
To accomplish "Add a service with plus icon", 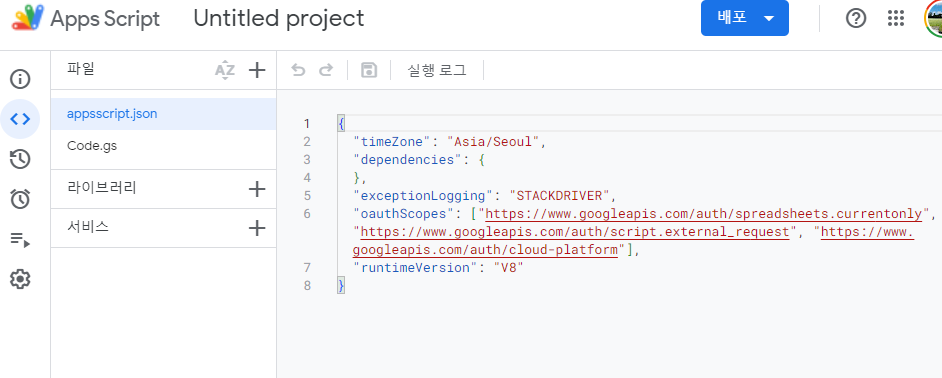I will point(257,228).
